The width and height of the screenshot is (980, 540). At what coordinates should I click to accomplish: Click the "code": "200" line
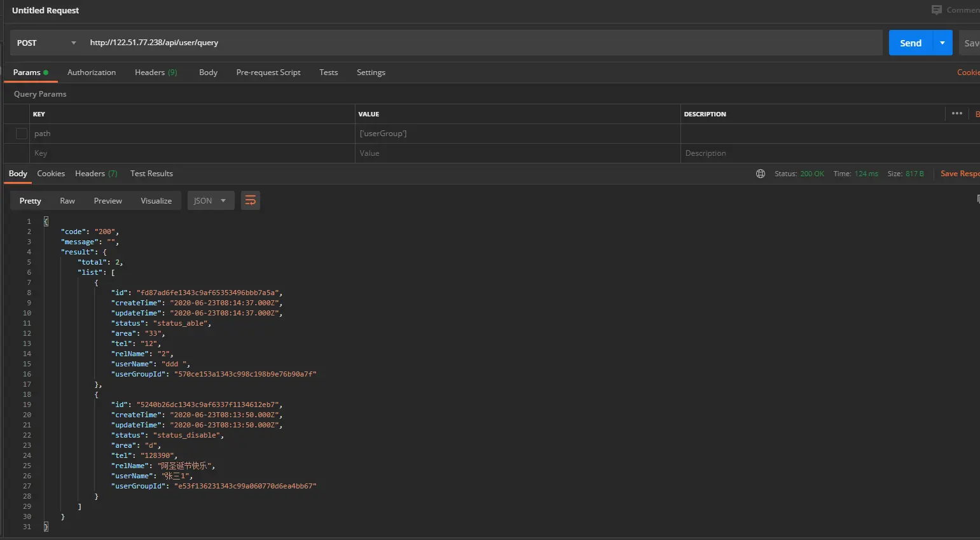click(x=90, y=232)
